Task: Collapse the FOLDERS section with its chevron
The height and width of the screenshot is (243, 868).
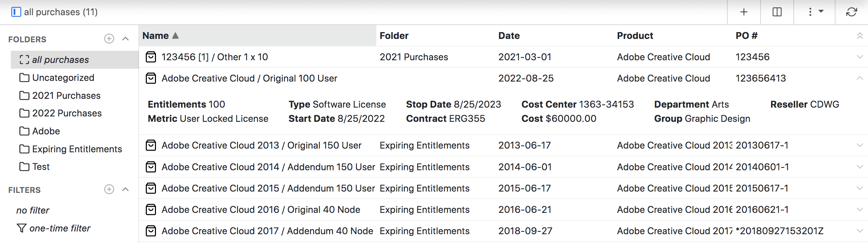Action: click(125, 39)
